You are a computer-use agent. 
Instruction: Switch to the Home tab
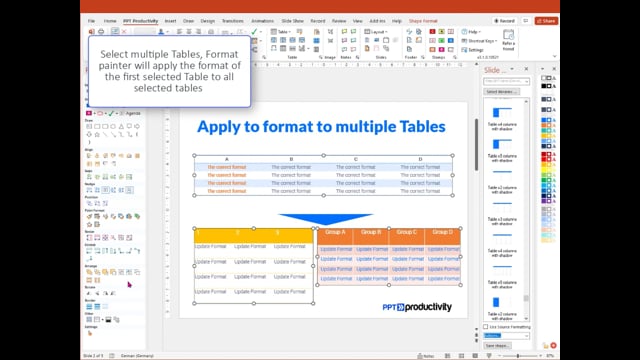click(110, 21)
